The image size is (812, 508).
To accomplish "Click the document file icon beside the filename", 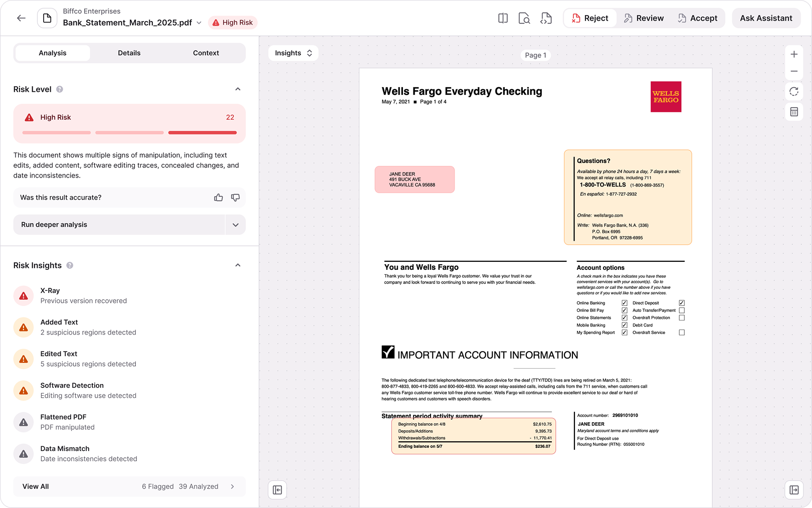I will pyautogui.click(x=47, y=18).
